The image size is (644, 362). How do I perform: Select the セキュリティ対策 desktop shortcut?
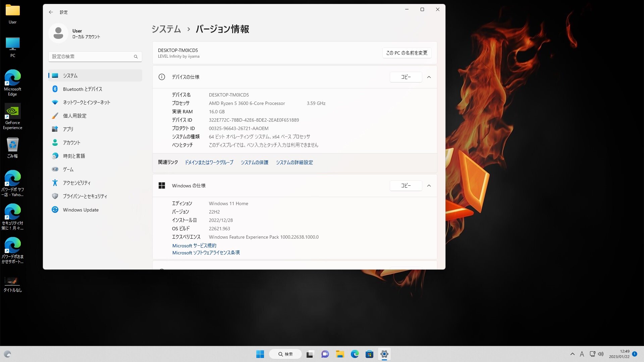coord(13,217)
